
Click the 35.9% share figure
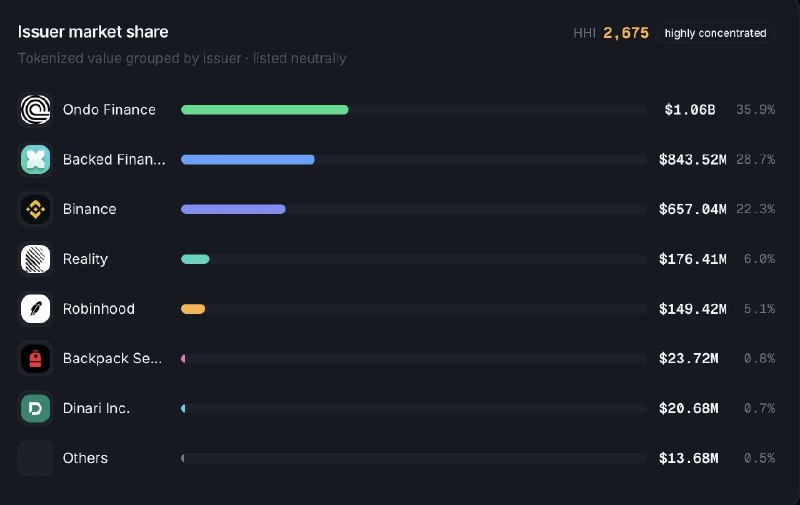point(756,110)
